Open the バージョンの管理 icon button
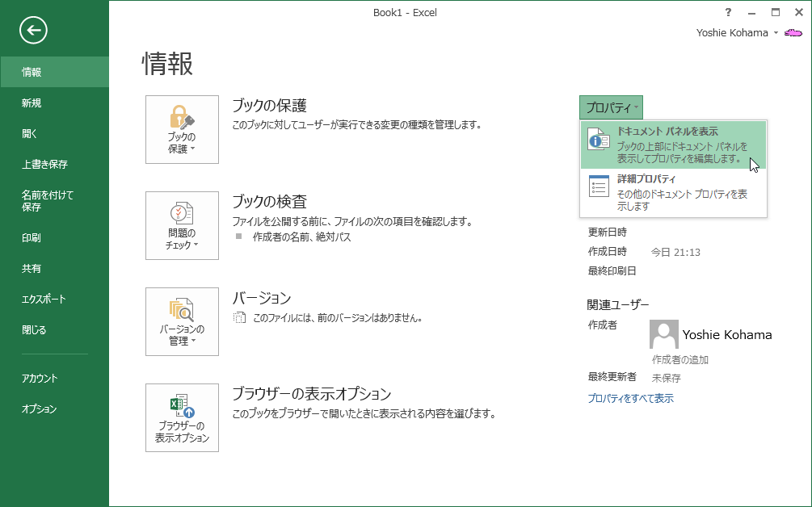Viewport: 812px width, 507px height. coord(182,322)
